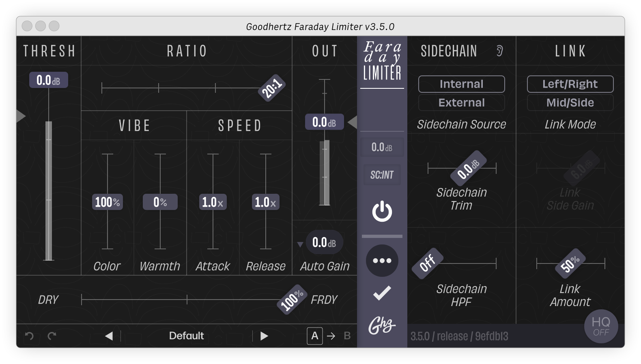Click the Warmth label

[160, 266]
